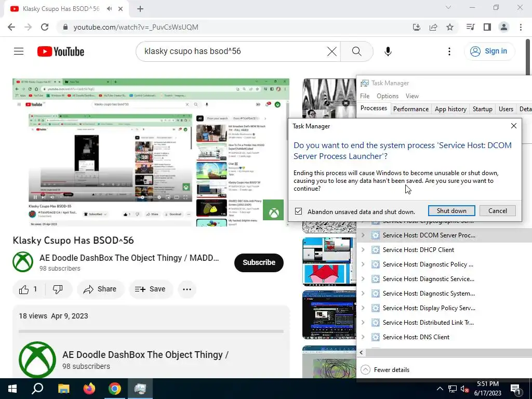
Task: Switch to App history tab
Action: pos(450,109)
